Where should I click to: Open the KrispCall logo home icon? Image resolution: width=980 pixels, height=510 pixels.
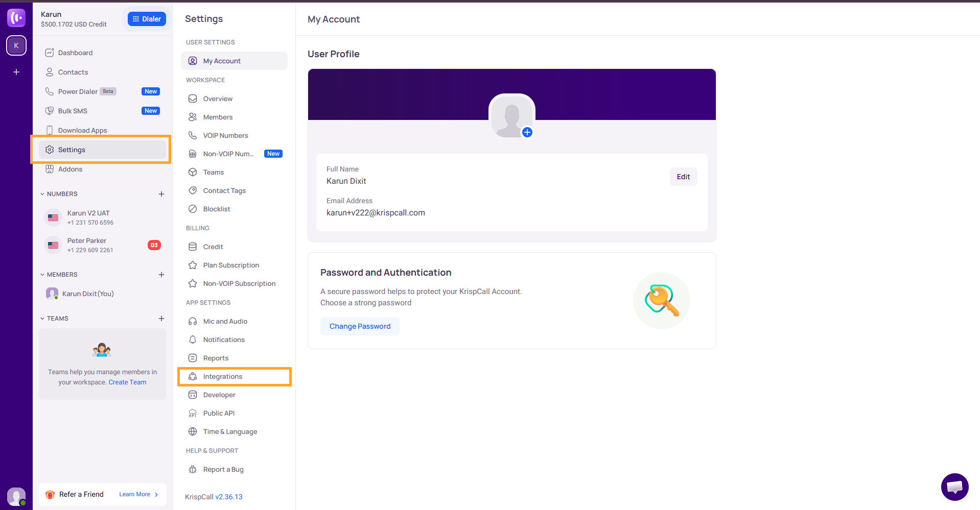(x=16, y=18)
